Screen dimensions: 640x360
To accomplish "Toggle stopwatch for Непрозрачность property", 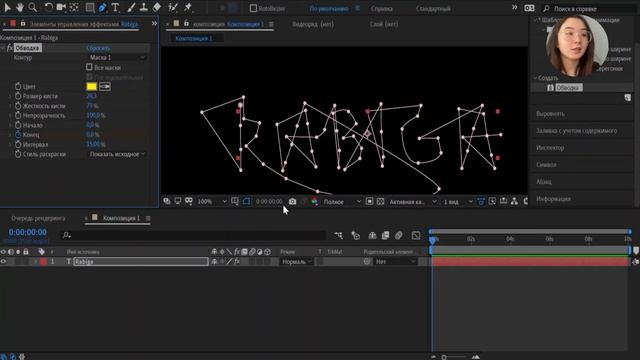I will [x=18, y=116].
